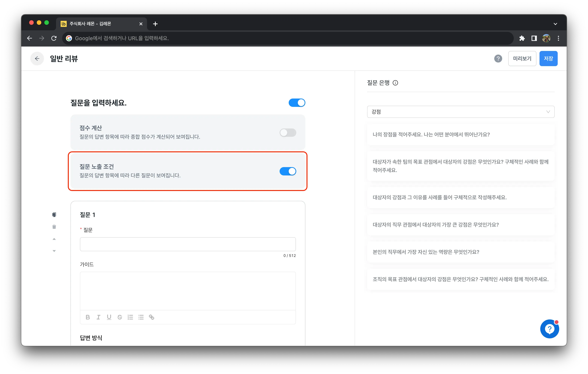Click the browser back arrow
This screenshot has height=374, width=588.
click(x=30, y=38)
